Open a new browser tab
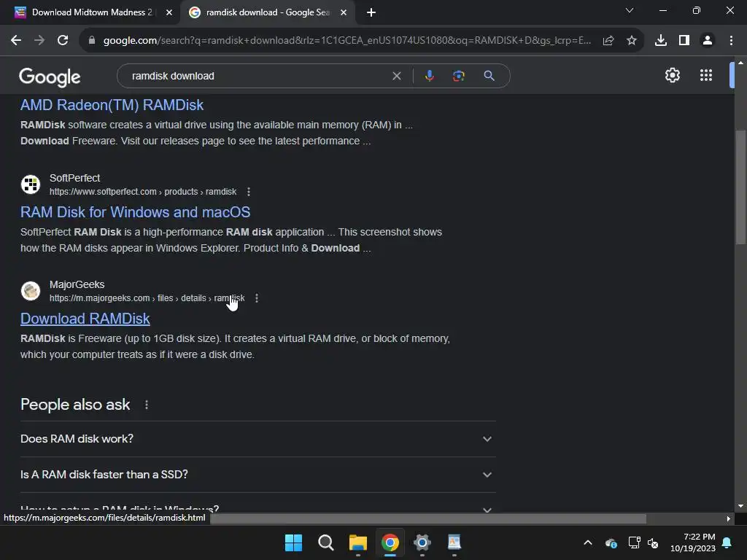This screenshot has width=747, height=560. coord(371,13)
